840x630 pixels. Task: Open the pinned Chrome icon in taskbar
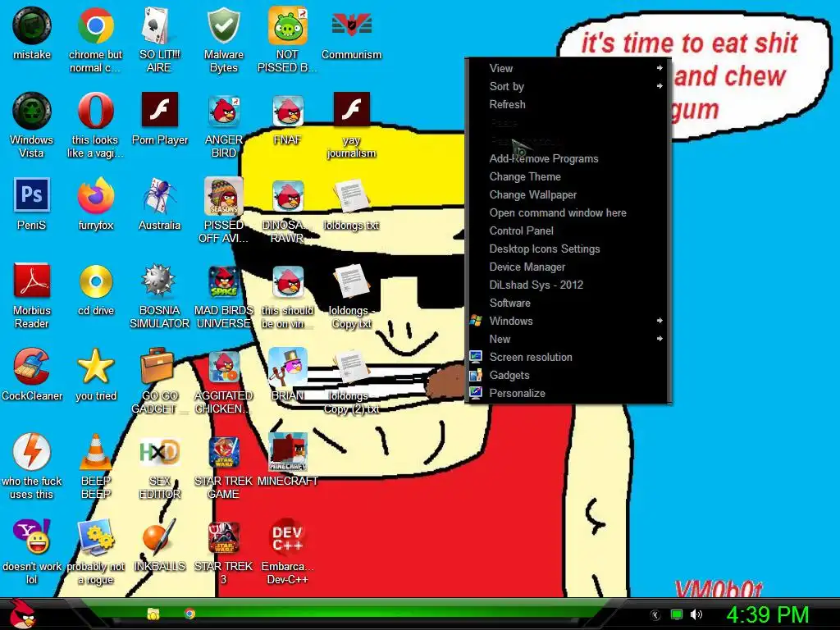189,614
